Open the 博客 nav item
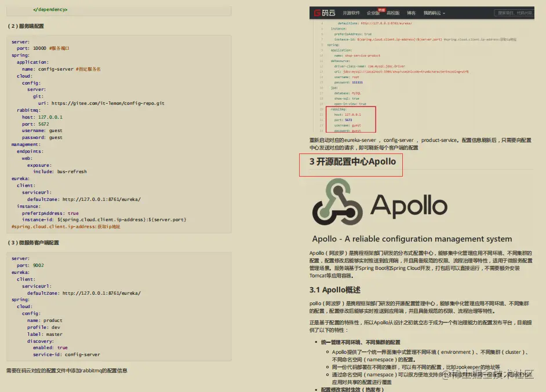This screenshot has width=546, height=392. click(412, 13)
